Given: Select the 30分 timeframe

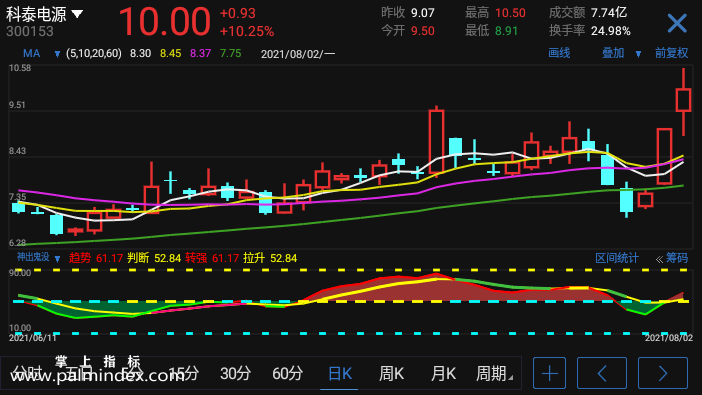Looking at the screenshot, I should [235, 374].
